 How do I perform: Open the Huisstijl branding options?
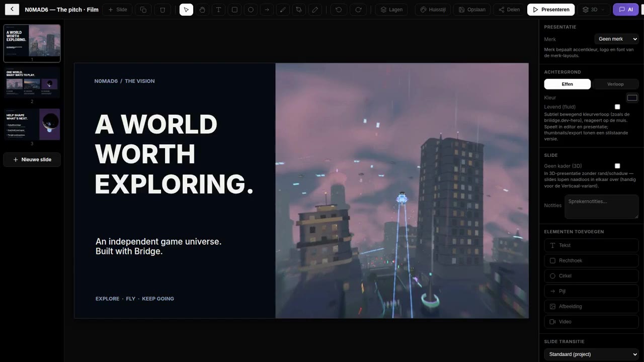point(433,10)
